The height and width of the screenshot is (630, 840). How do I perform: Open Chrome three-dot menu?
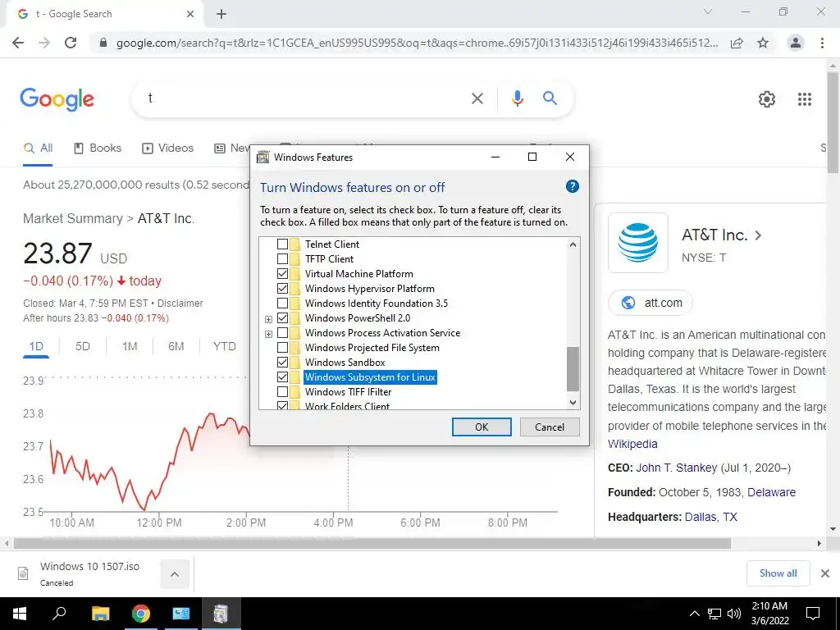pyautogui.click(x=822, y=43)
